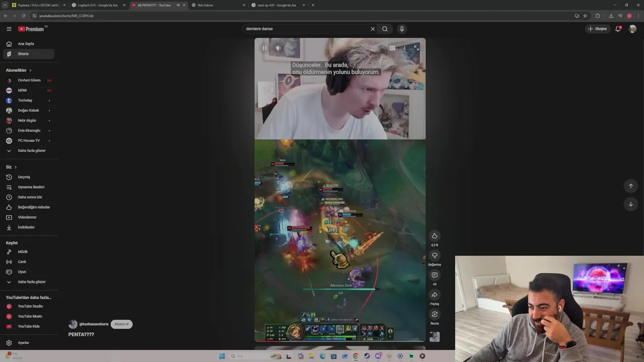Screen dimensions: 644x362
Task: Dislike this Short with thumbs down
Action: click(x=435, y=255)
